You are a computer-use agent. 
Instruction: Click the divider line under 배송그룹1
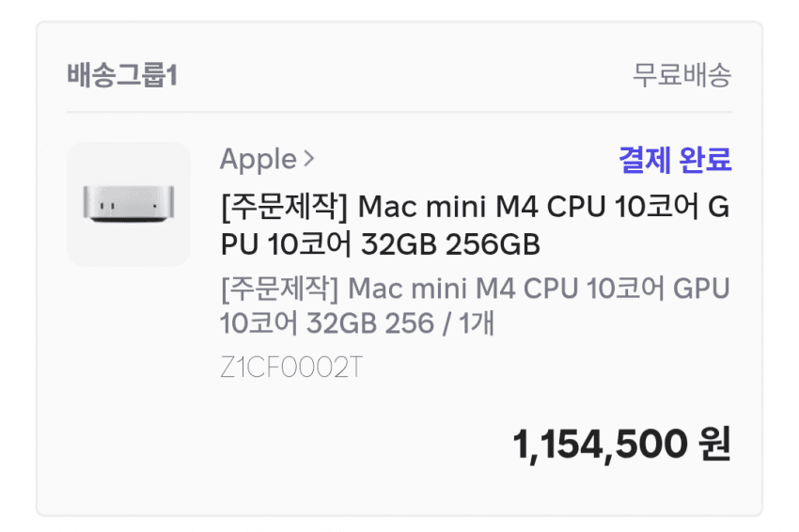(x=399, y=112)
